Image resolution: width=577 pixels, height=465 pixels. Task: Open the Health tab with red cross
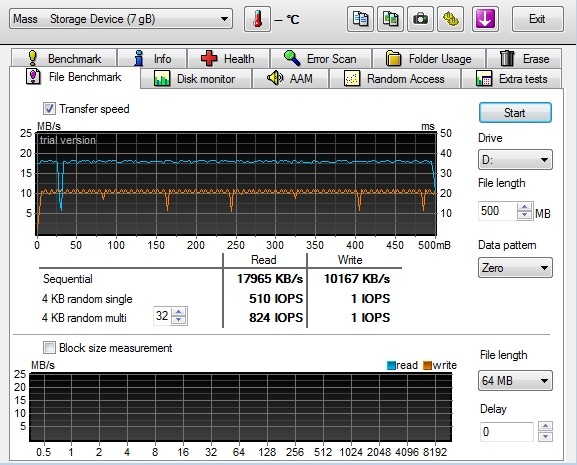[x=228, y=58]
